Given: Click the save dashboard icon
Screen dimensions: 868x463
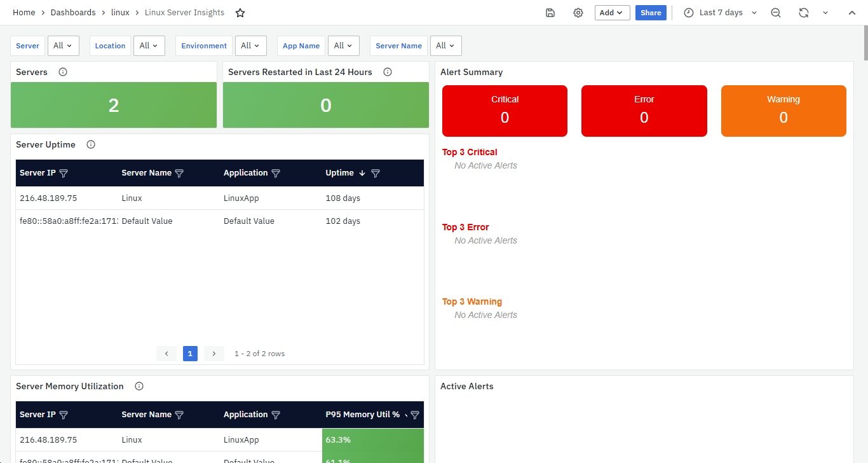Looking at the screenshot, I should point(550,13).
